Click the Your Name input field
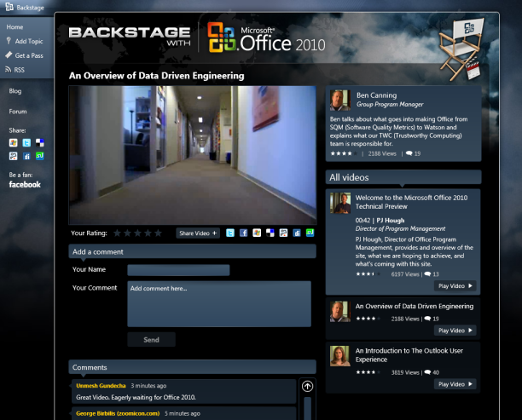Screen dimensions: 522x420 click(178, 270)
